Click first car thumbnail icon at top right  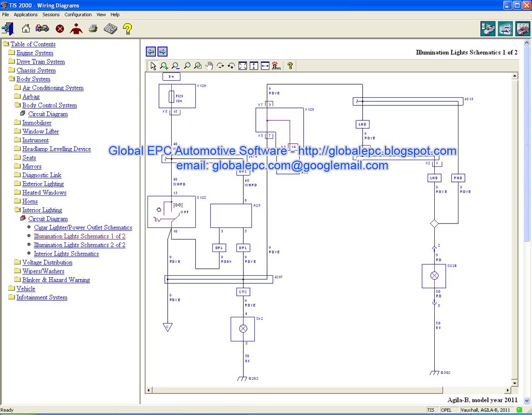click(x=488, y=29)
